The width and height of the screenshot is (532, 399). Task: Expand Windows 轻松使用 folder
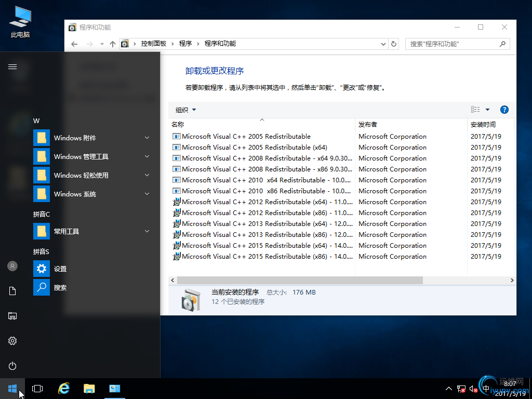[x=92, y=175]
